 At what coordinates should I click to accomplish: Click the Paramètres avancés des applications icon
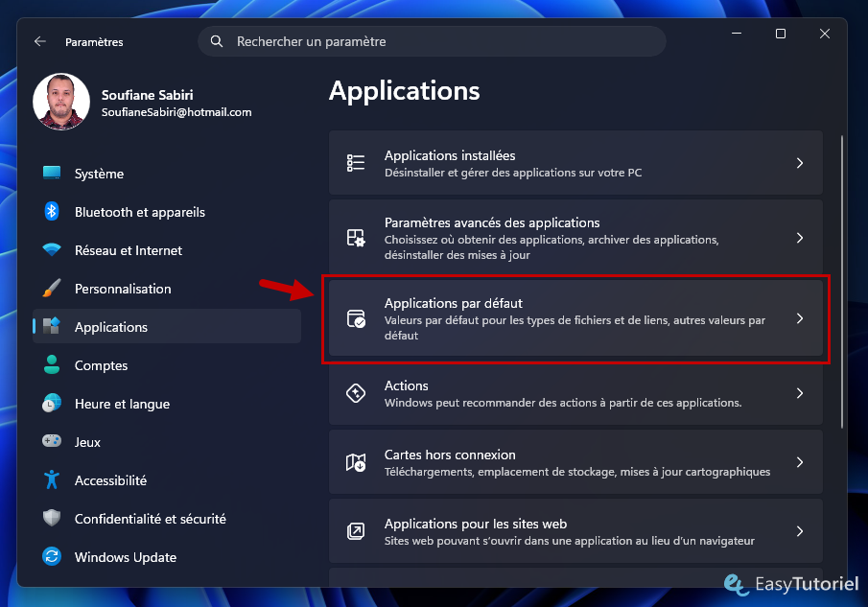[x=356, y=238]
